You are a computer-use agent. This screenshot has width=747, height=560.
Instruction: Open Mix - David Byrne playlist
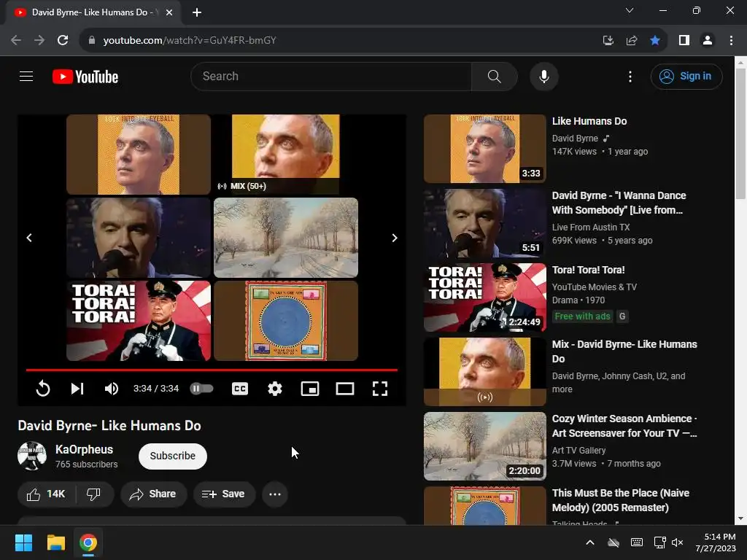624,351
